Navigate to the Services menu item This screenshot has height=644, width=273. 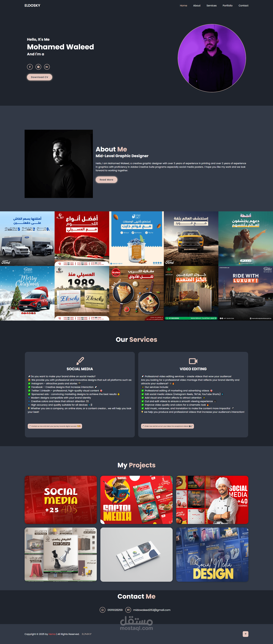pyautogui.click(x=211, y=6)
